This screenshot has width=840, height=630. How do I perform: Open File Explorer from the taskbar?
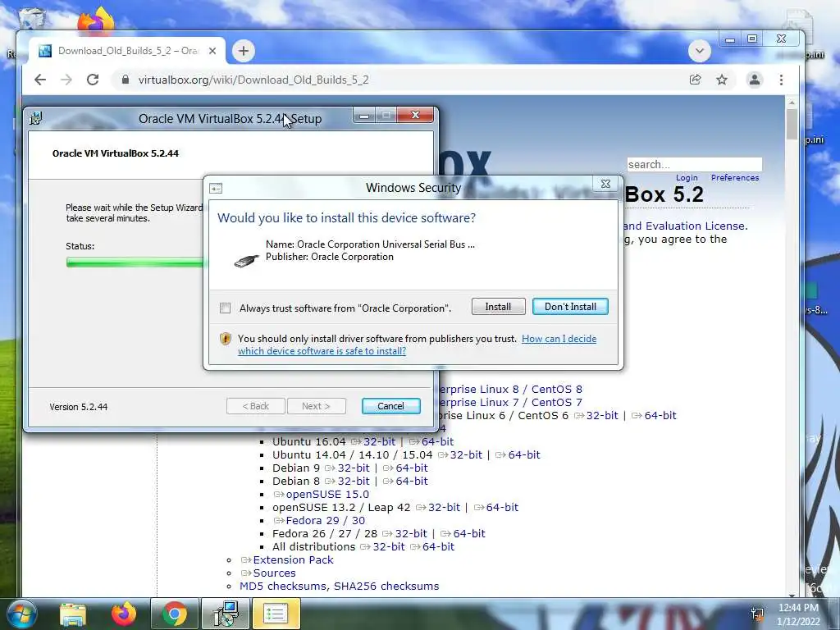point(73,614)
